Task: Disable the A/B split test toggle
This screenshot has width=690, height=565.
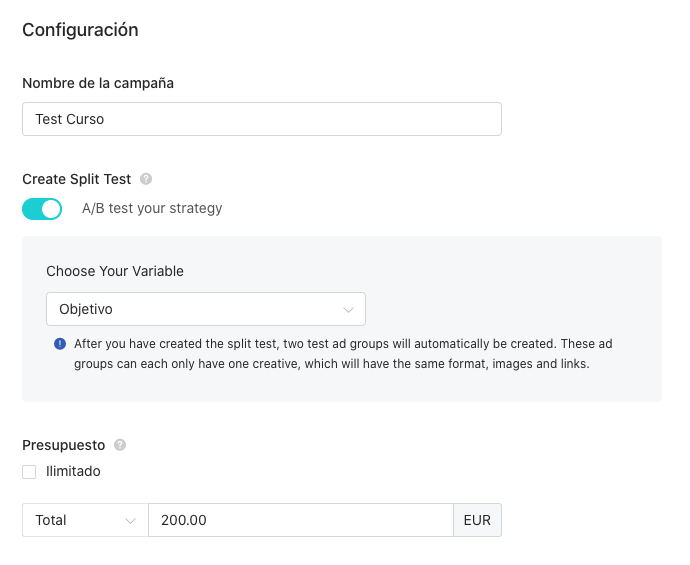Action: [42, 209]
